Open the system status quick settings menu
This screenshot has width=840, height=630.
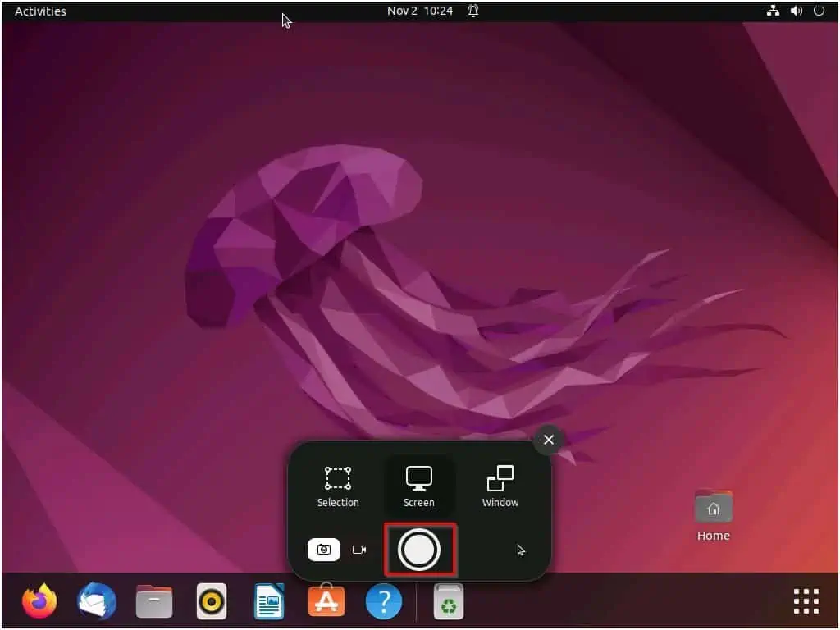794,11
